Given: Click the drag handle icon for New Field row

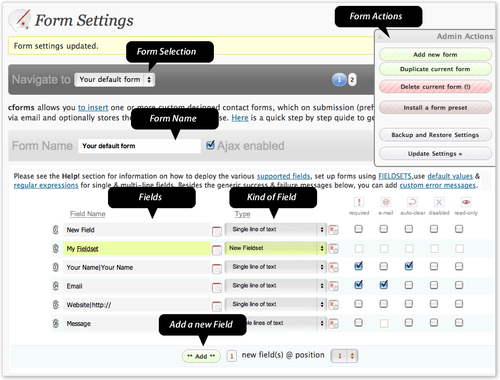Looking at the screenshot, I should (x=56, y=230).
